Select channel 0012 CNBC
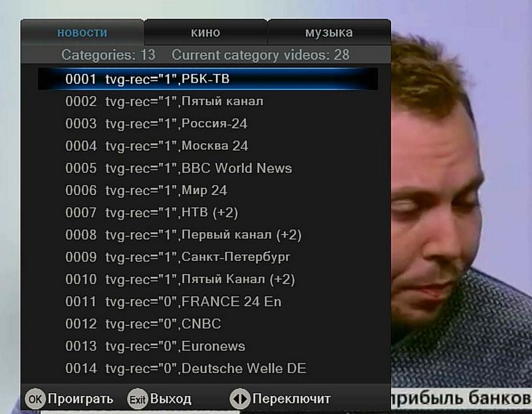 click(208, 323)
